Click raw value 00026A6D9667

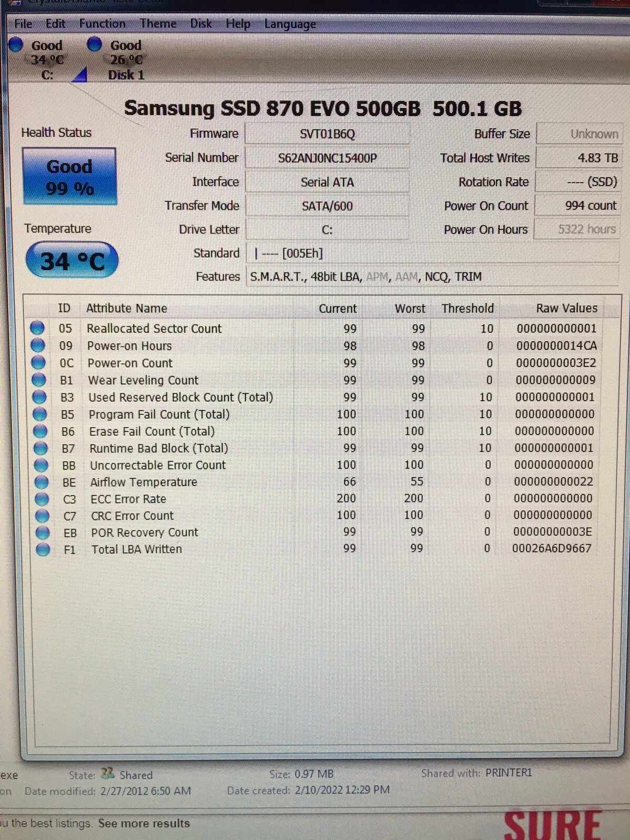click(x=552, y=548)
